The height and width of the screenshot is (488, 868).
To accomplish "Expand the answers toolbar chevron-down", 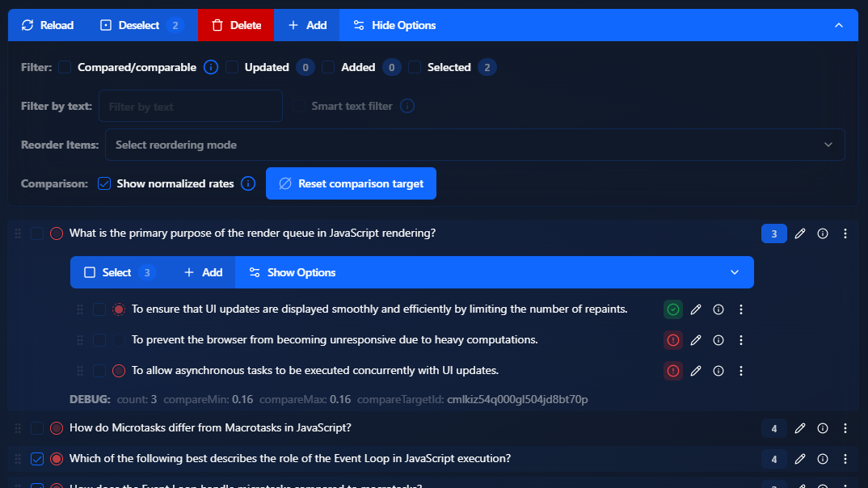I will tap(735, 272).
